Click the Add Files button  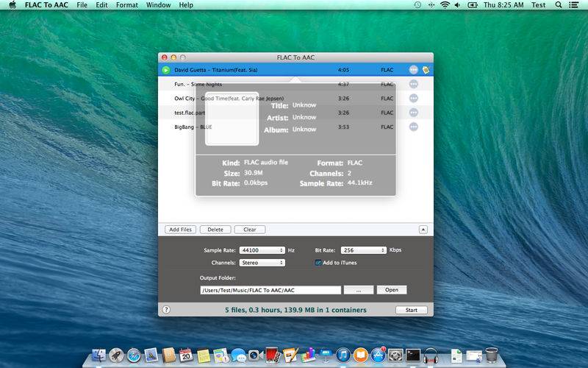(x=180, y=230)
